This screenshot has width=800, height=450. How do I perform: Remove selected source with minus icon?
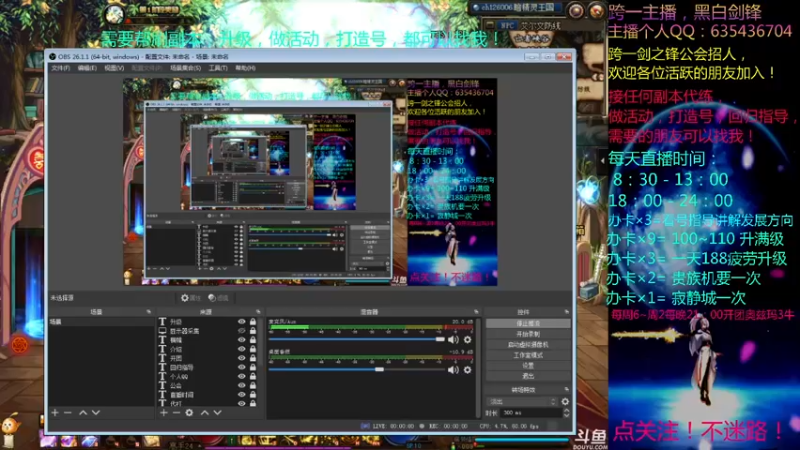tap(177, 413)
